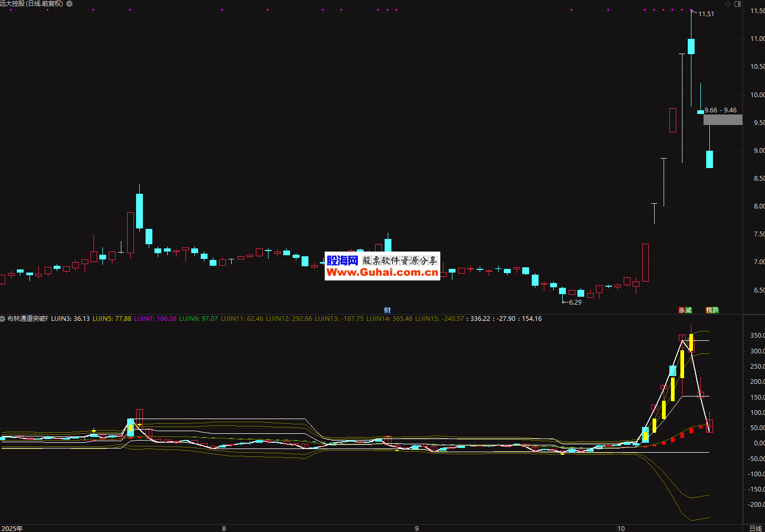Click the 涨减 tag icon
This screenshot has width=765, height=532.
(685, 310)
